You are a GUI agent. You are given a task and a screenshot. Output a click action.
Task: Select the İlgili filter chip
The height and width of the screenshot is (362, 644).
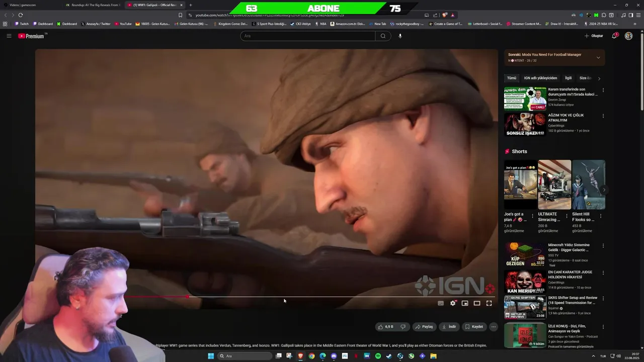pos(568,78)
